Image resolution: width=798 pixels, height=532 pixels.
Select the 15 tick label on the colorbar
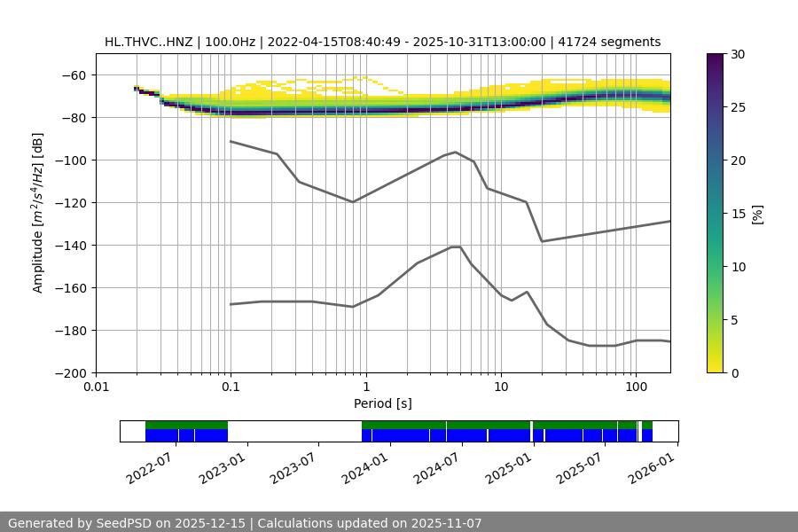click(739, 214)
